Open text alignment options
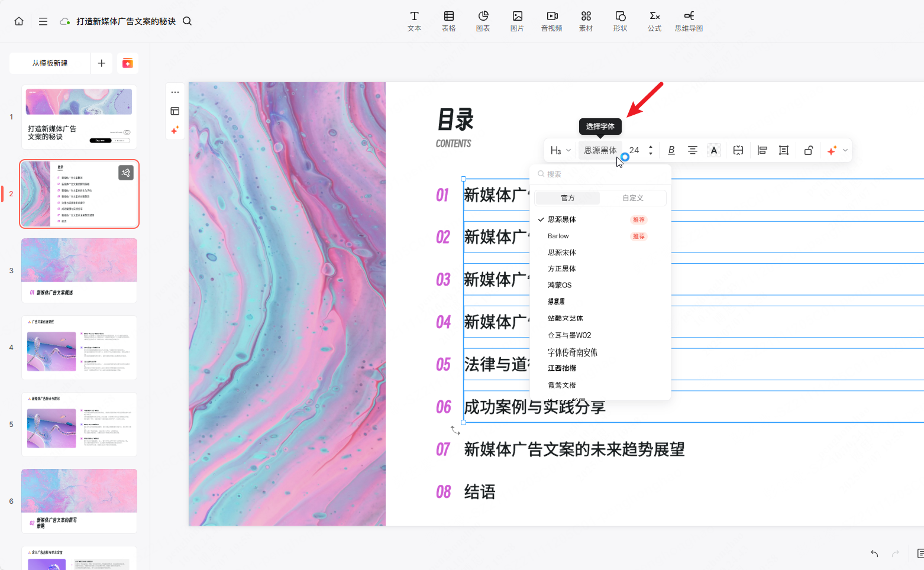This screenshot has width=924, height=570. [693, 151]
